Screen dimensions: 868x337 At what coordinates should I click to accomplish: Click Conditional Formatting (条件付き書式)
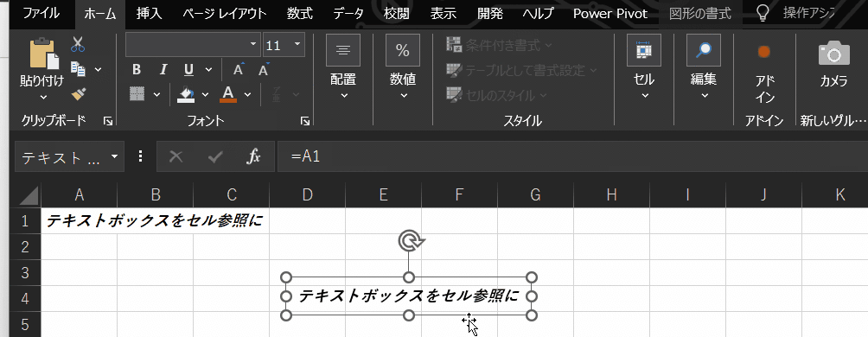pyautogui.click(x=500, y=46)
